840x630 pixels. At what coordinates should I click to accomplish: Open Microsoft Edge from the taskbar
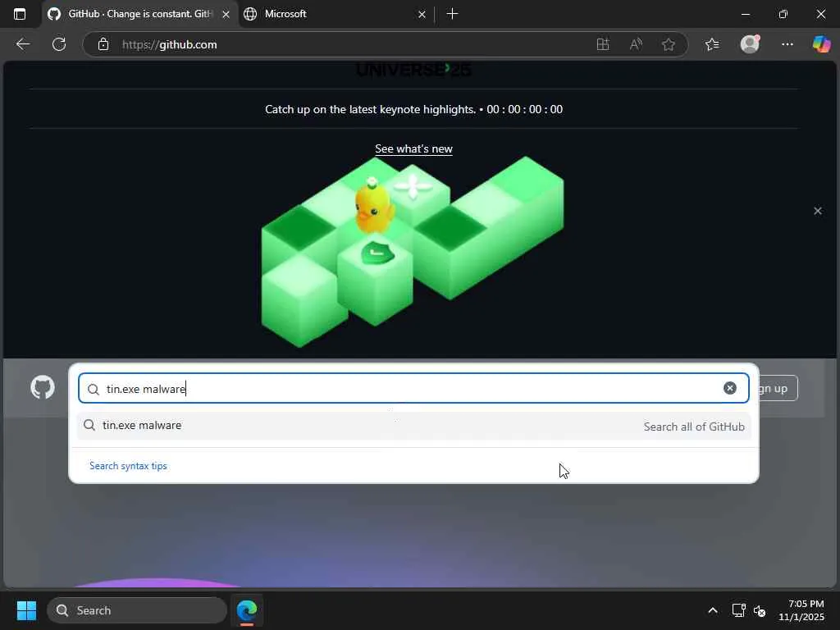coord(247,610)
